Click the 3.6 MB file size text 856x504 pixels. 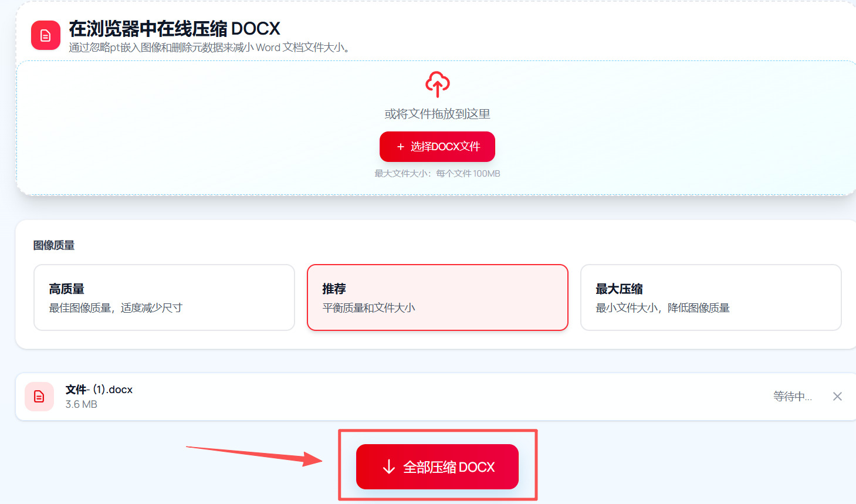pyautogui.click(x=82, y=404)
